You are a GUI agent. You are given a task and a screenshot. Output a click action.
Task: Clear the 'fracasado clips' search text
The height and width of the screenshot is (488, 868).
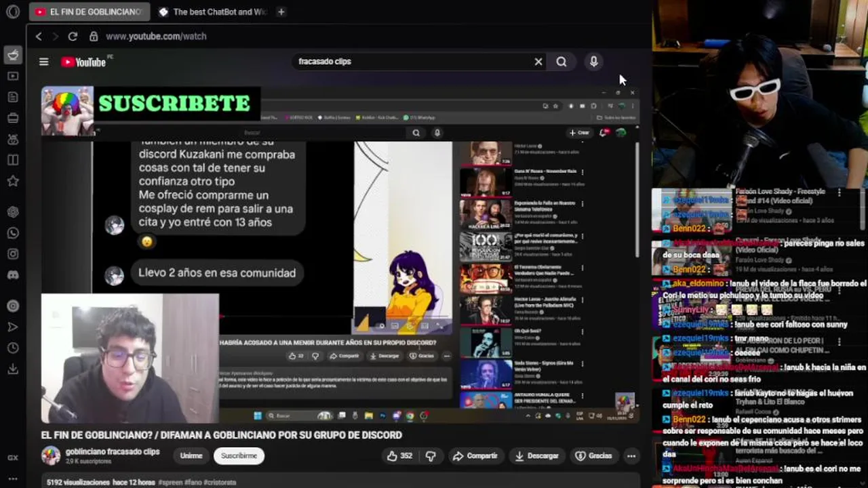538,62
